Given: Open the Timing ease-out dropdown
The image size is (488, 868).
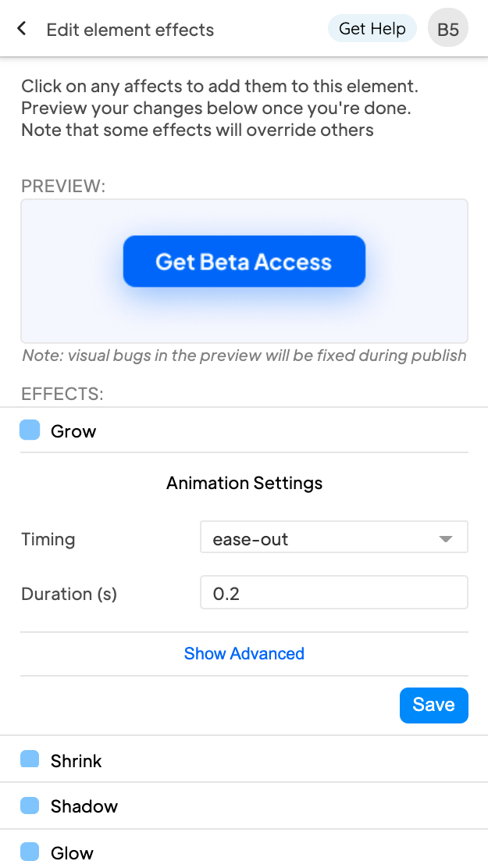Looking at the screenshot, I should pyautogui.click(x=333, y=539).
